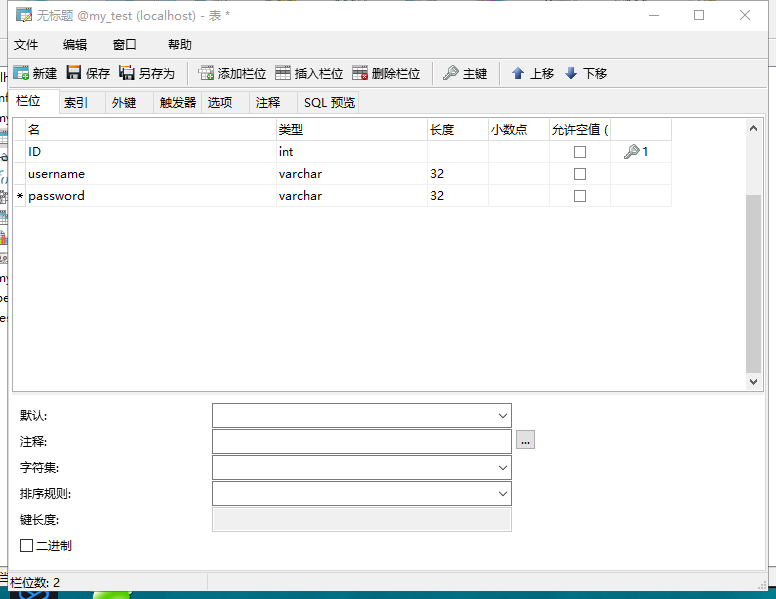The image size is (776, 599).
Task: Click the primary key icon in ID row
Action: pos(631,151)
